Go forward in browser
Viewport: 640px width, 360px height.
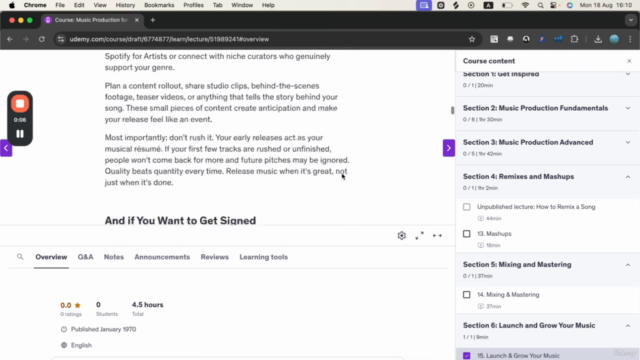tap(26, 39)
